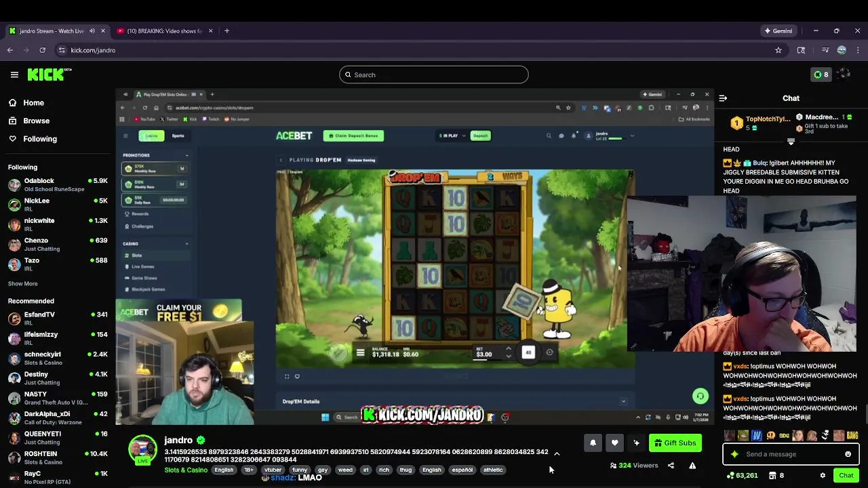The height and width of the screenshot is (488, 868).
Task: Open EsfandTV recommended channel
Action: point(58,318)
